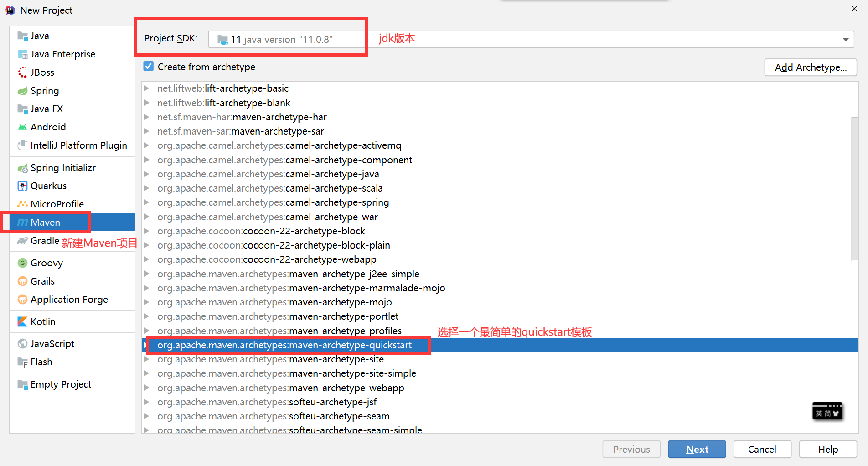The image size is (868, 466).
Task: Click the Android robot icon
Action: (22, 127)
